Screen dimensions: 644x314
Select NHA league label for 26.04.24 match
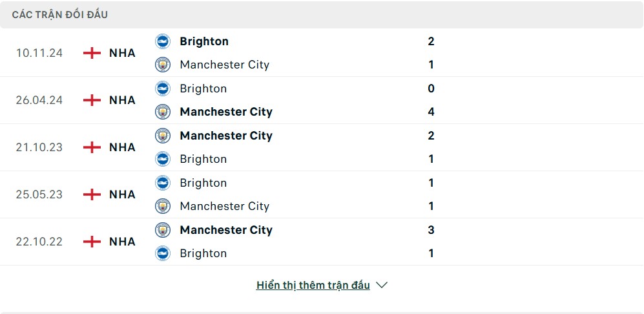(x=122, y=100)
